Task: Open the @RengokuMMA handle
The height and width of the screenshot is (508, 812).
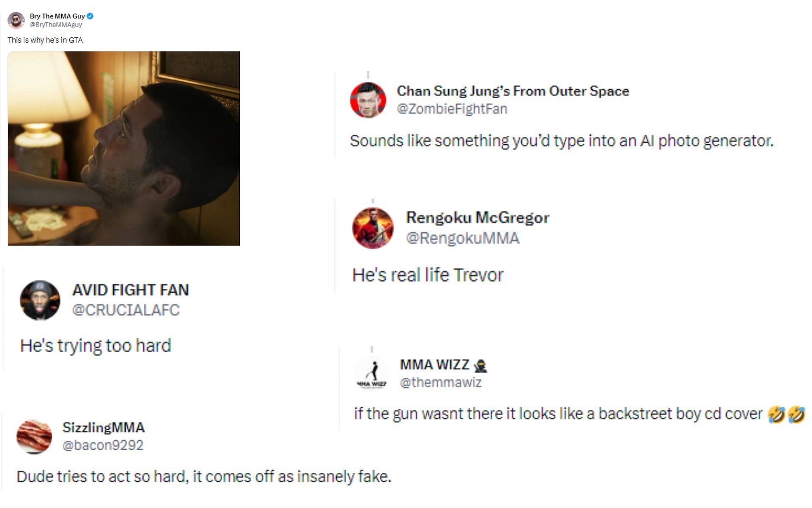Action: (x=463, y=238)
